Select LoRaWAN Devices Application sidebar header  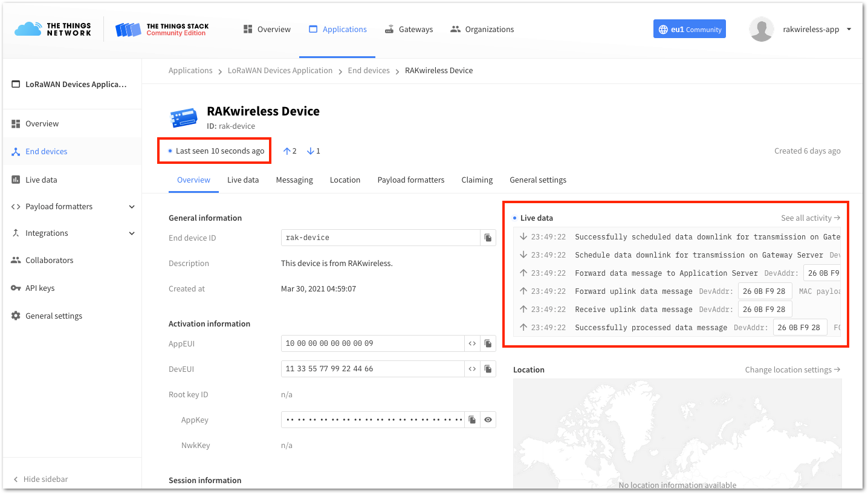[70, 84]
